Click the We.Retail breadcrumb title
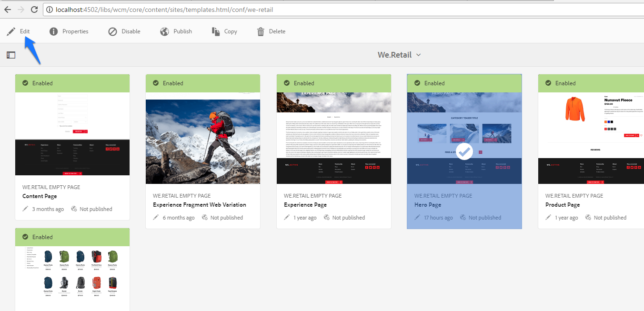Viewport: 644px width, 311px height. [x=394, y=55]
